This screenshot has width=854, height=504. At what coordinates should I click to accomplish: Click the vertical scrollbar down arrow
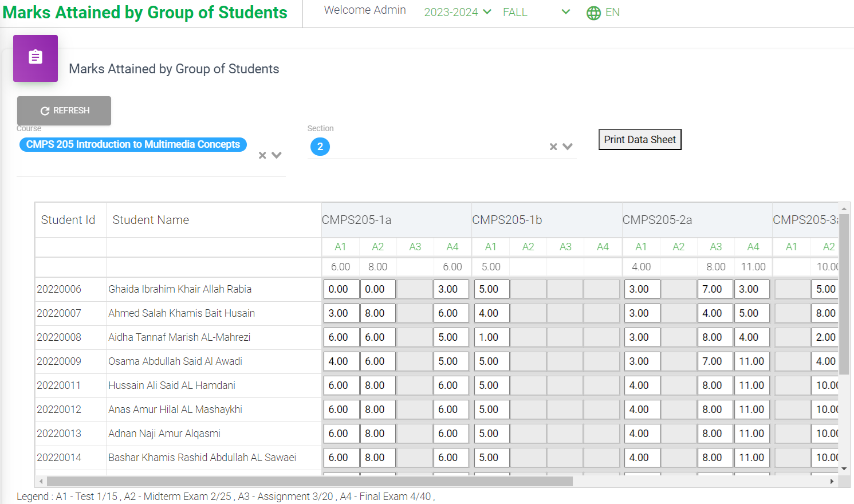(x=844, y=469)
